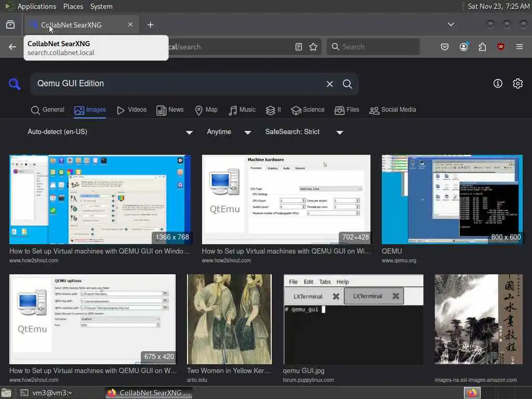Open Firefox View icon

point(10,25)
